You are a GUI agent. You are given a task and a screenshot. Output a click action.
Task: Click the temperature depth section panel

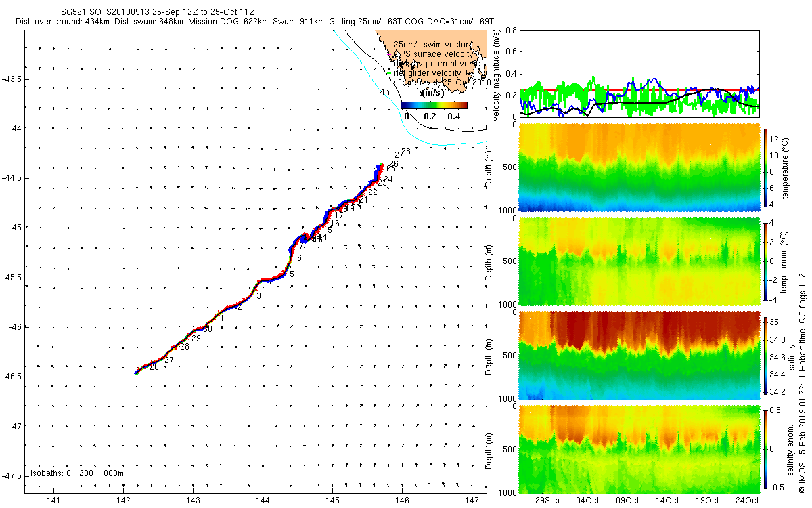point(639,167)
